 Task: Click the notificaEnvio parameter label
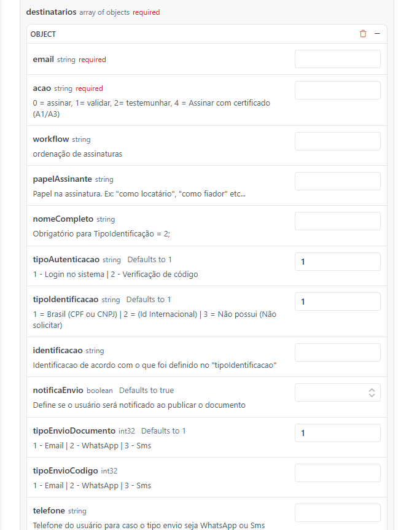(x=58, y=391)
